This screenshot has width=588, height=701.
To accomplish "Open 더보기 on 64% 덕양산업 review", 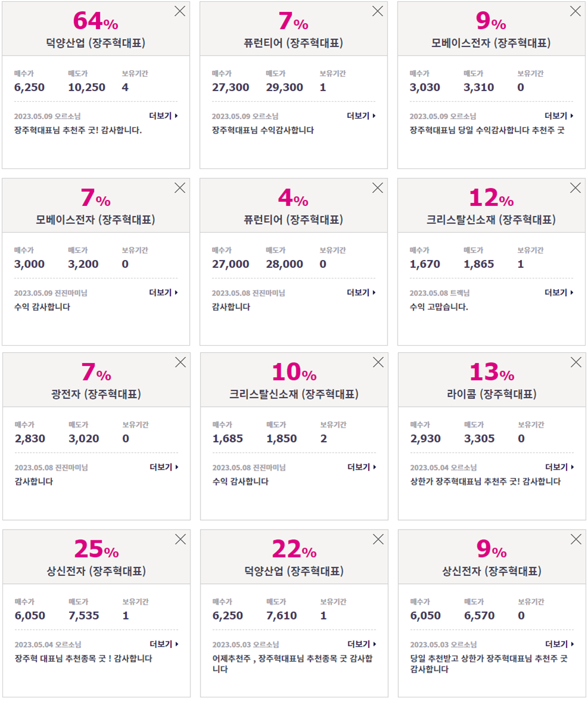I will point(164,116).
